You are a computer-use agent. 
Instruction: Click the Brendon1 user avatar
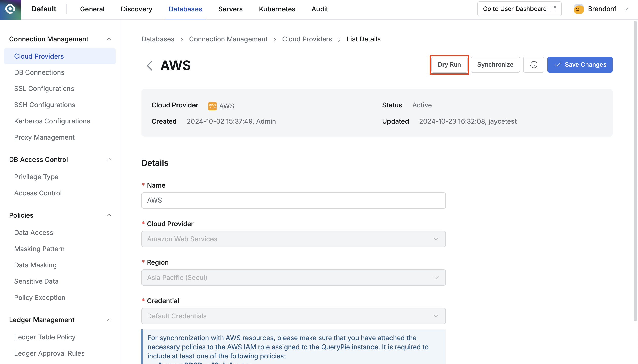tap(579, 9)
